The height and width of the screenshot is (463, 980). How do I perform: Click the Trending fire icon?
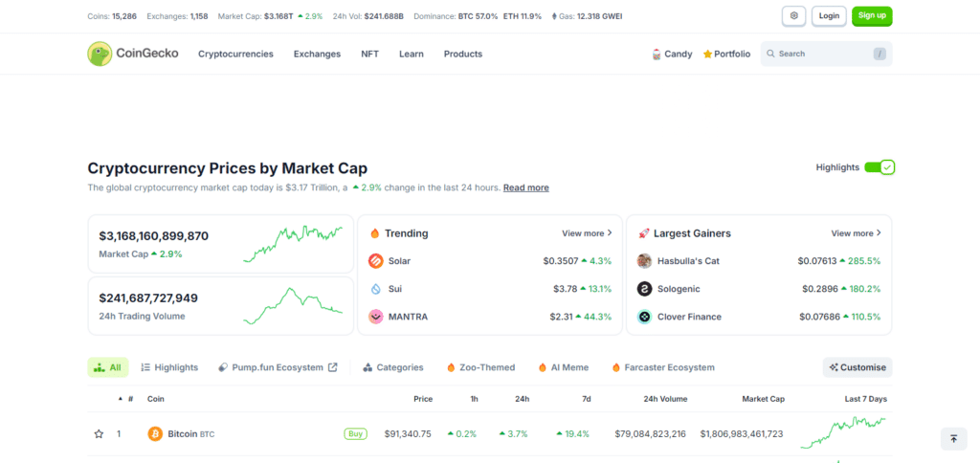click(x=375, y=233)
